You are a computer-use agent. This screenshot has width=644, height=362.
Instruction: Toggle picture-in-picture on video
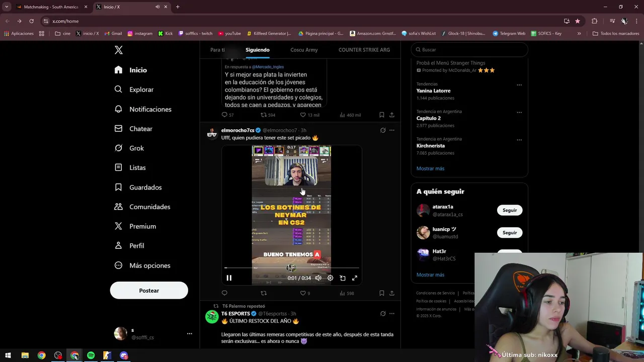pos(343,278)
